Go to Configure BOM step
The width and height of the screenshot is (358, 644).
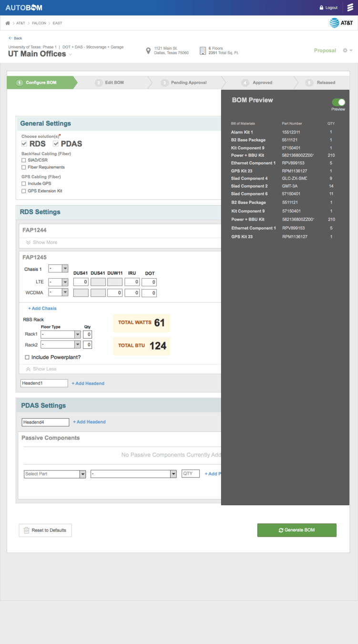click(x=41, y=83)
